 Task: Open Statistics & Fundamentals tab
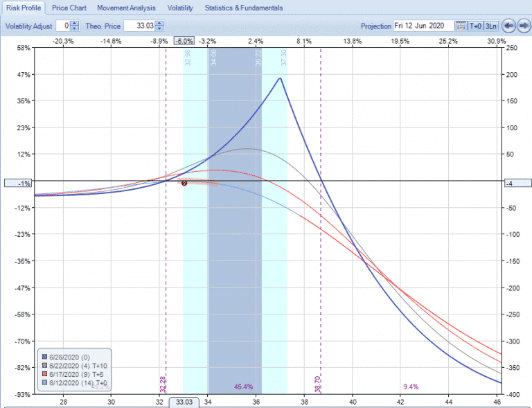(x=243, y=8)
